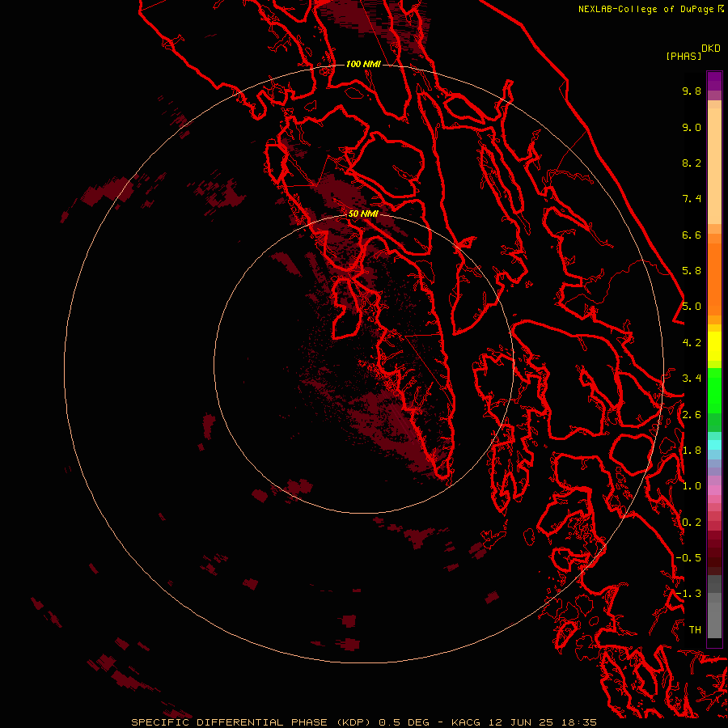Select the 4.2 legend value
The height and width of the screenshot is (728, 728).
(x=692, y=343)
